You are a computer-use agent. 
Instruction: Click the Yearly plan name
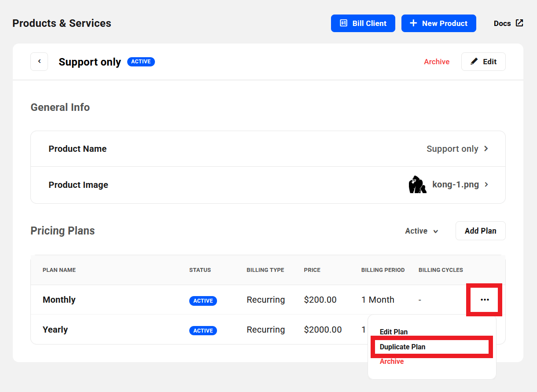click(55, 330)
